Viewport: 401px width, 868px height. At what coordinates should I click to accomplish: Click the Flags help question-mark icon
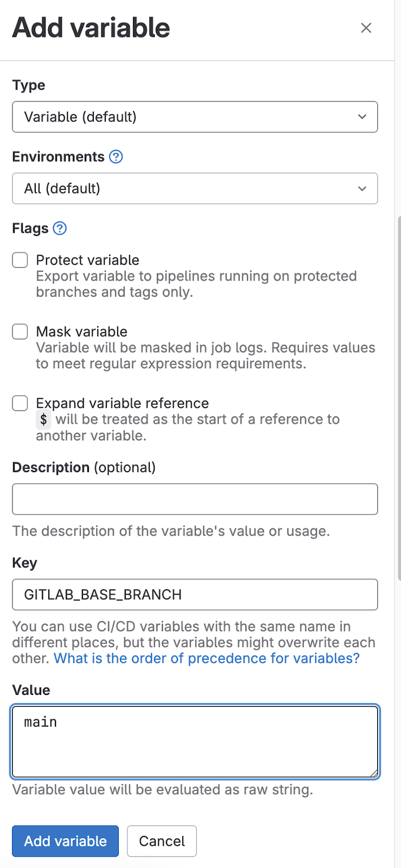pyautogui.click(x=60, y=228)
